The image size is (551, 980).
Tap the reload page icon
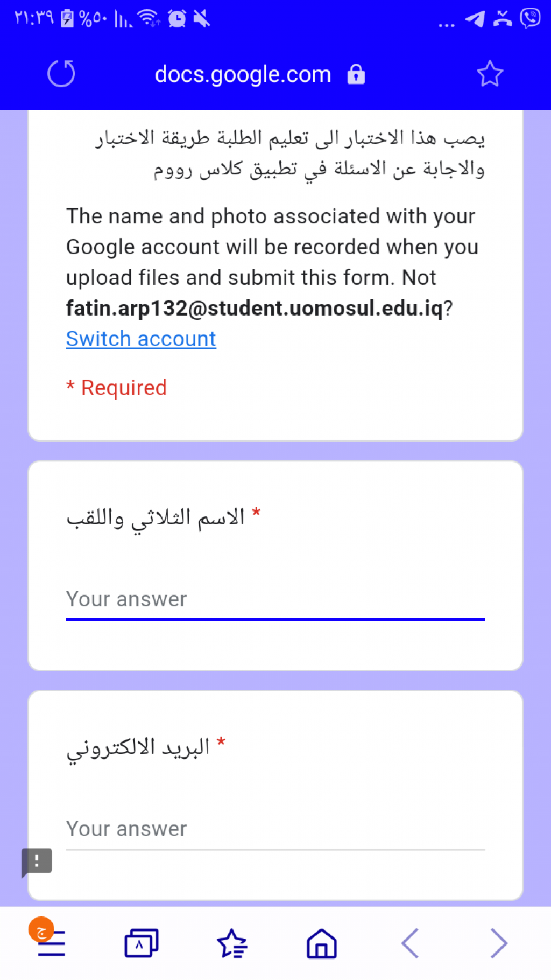point(61,74)
